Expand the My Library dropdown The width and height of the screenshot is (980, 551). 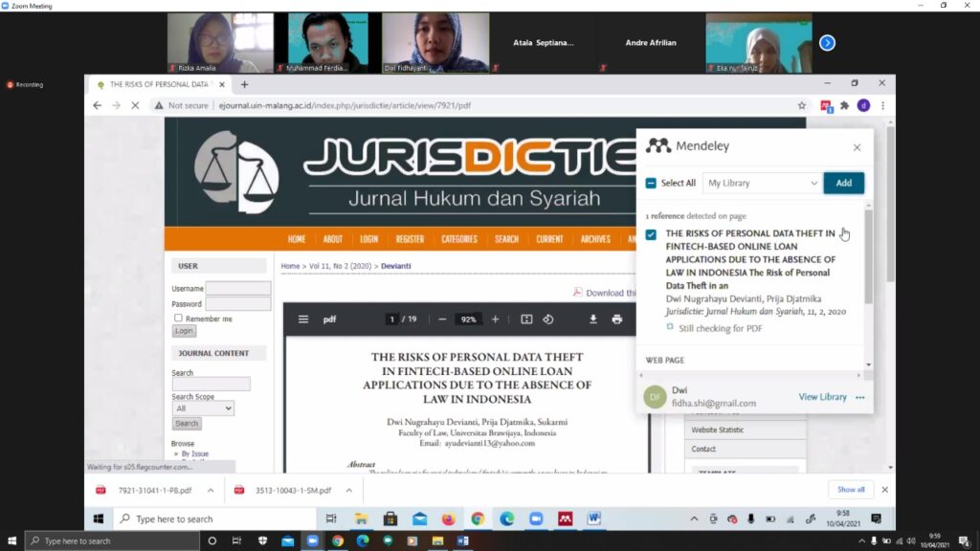763,183
